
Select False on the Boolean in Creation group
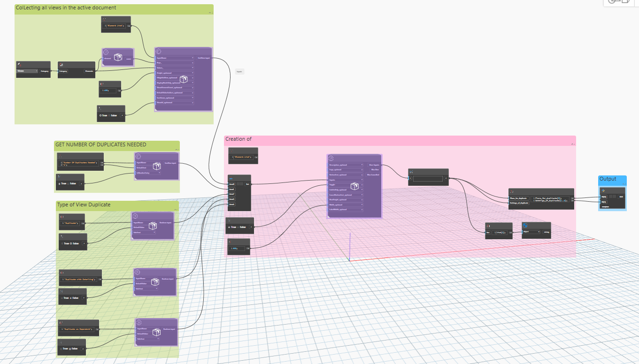click(243, 227)
